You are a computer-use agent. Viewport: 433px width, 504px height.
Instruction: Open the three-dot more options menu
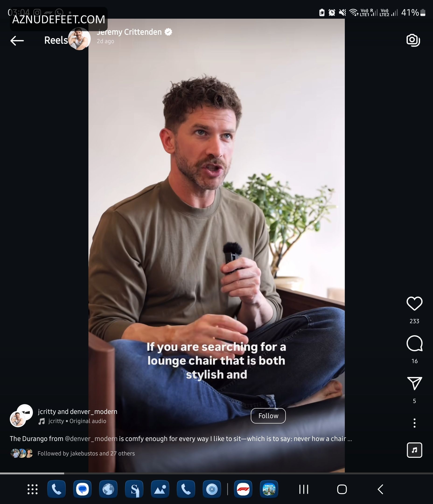click(x=414, y=423)
